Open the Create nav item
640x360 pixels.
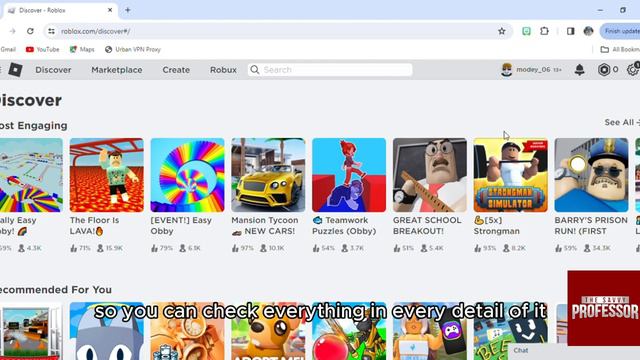[176, 70]
